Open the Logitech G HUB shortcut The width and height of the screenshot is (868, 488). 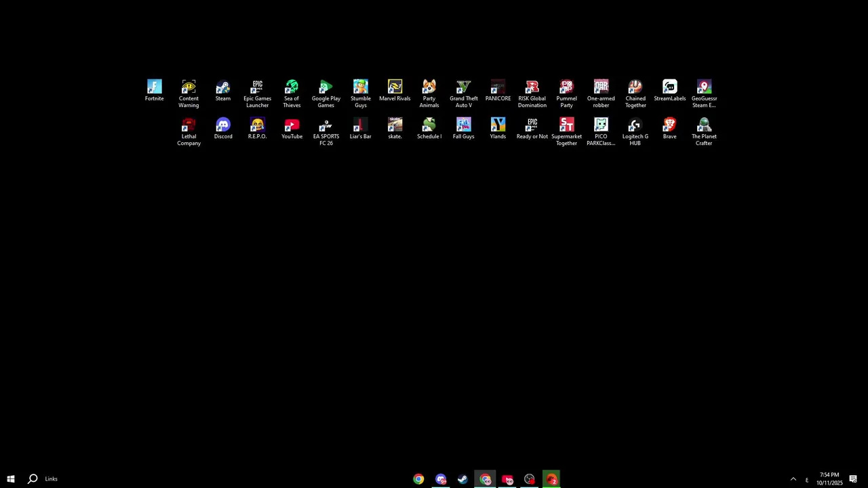(x=635, y=131)
